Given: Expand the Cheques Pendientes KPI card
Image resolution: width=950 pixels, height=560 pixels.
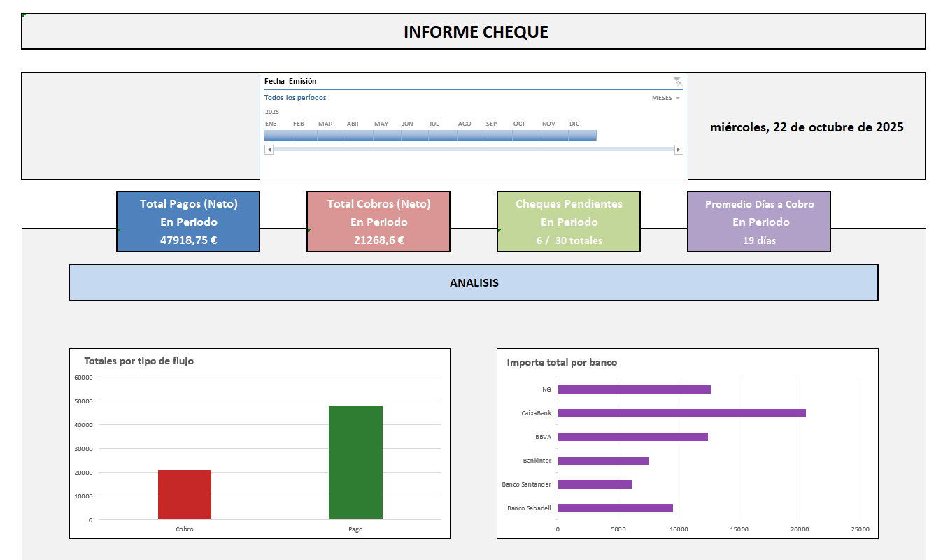Looking at the screenshot, I should coord(568,221).
